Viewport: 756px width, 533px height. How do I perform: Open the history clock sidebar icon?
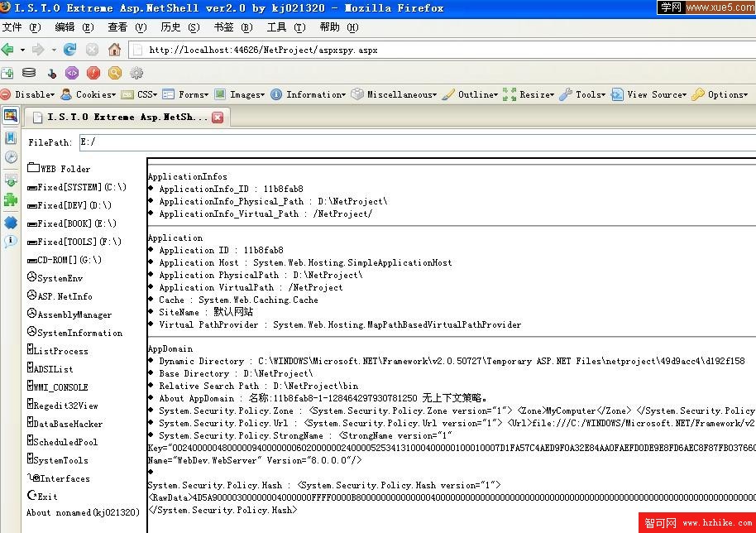point(11,157)
